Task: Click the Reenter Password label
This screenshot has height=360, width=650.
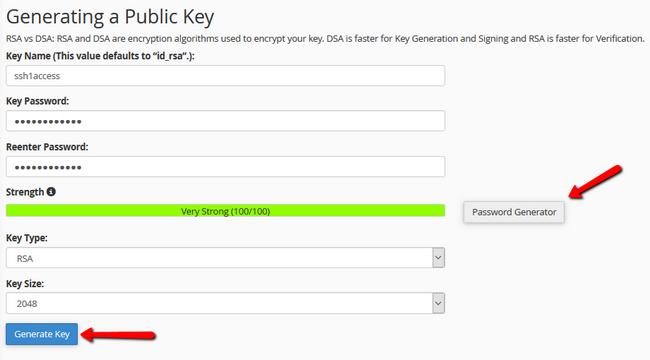Action: click(x=47, y=147)
